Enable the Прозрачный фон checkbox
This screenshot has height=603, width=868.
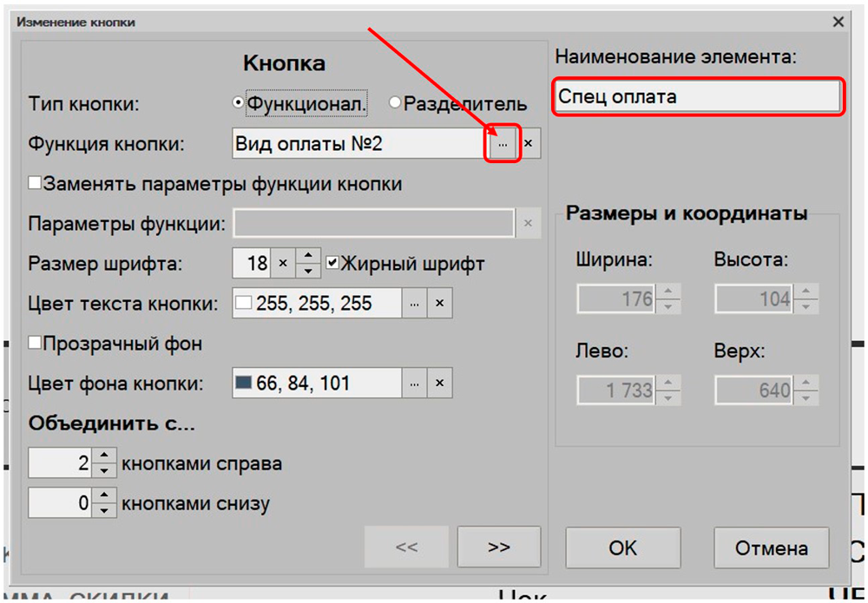point(36,344)
